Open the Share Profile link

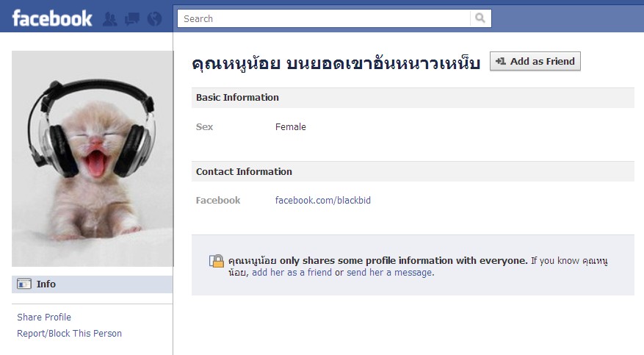44,318
